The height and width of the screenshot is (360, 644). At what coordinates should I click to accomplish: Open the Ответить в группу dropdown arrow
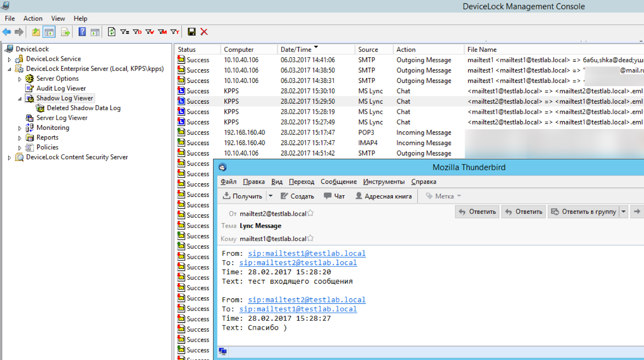click(x=624, y=212)
